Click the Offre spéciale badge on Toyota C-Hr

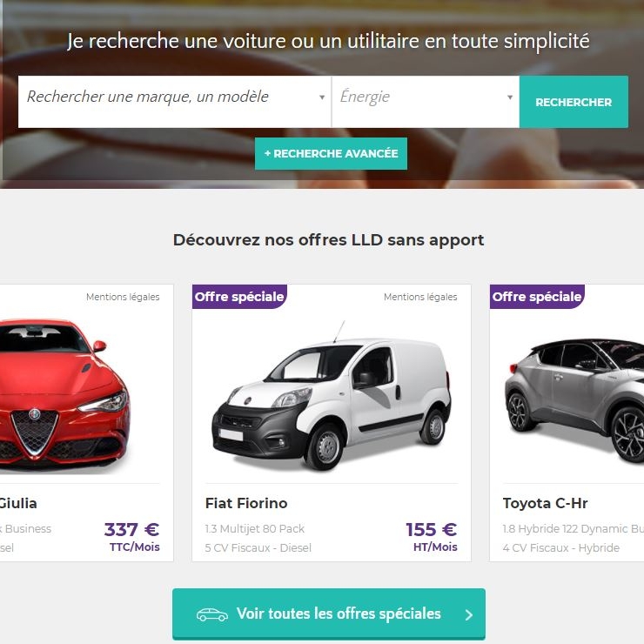tap(537, 297)
